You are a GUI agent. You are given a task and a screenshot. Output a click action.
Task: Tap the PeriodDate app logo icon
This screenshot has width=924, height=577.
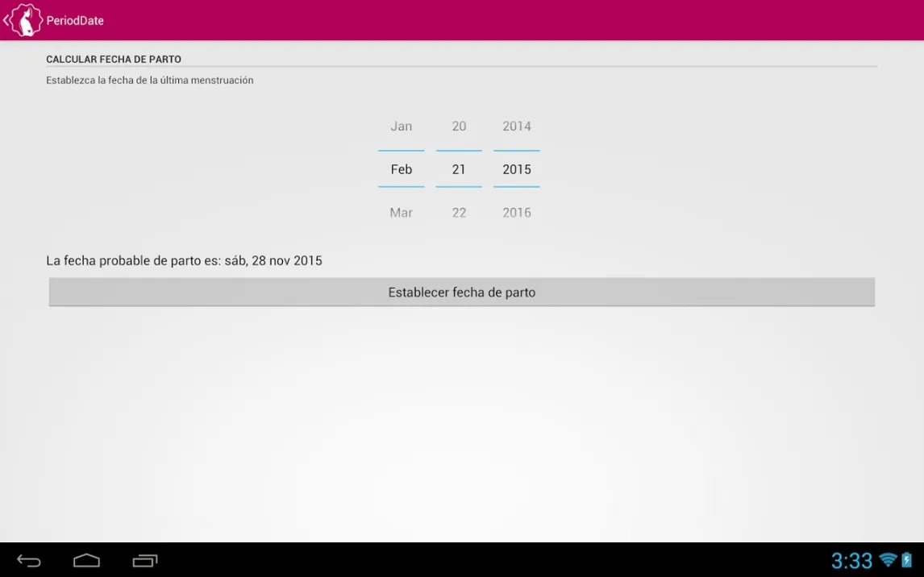coord(27,20)
